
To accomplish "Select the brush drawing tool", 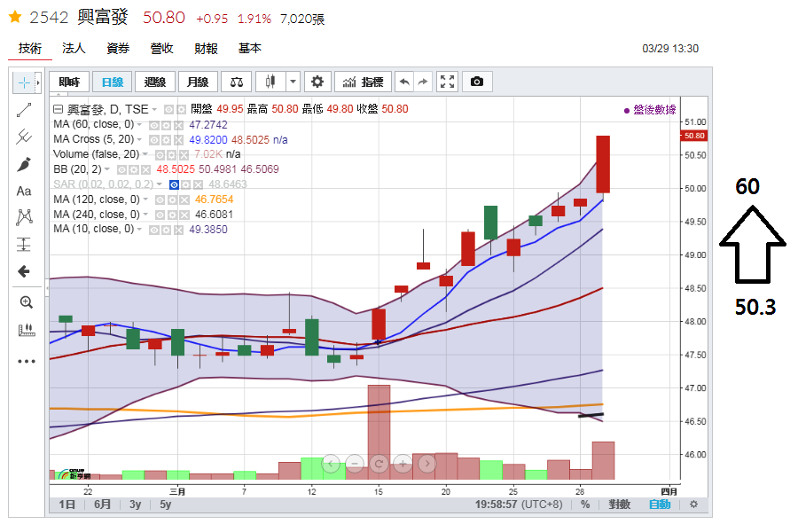I will point(24,164).
